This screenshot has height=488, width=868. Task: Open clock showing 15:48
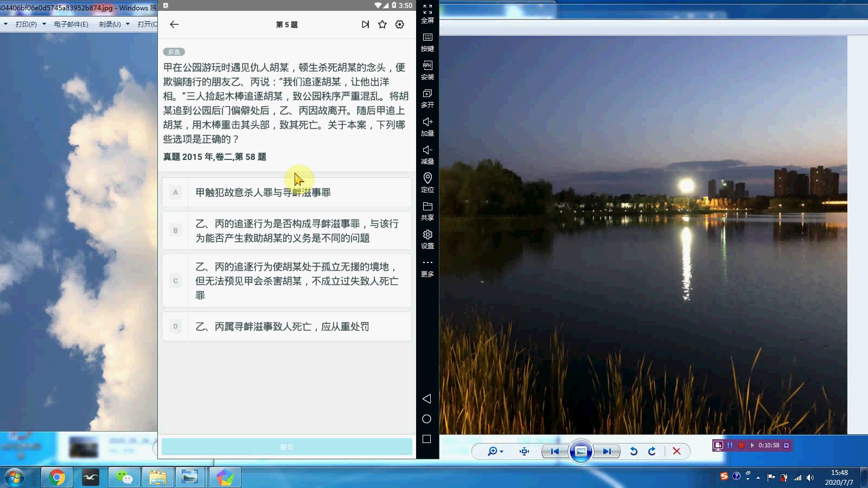click(x=839, y=477)
